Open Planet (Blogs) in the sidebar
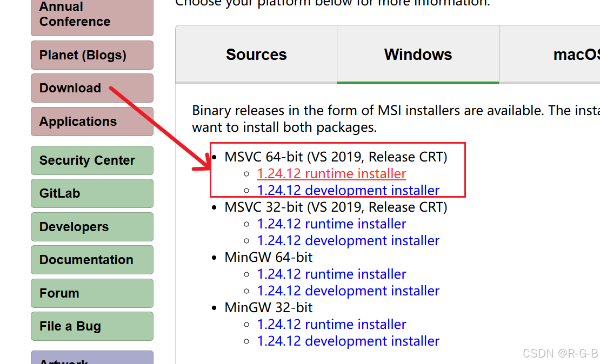600x364 pixels. tap(92, 55)
